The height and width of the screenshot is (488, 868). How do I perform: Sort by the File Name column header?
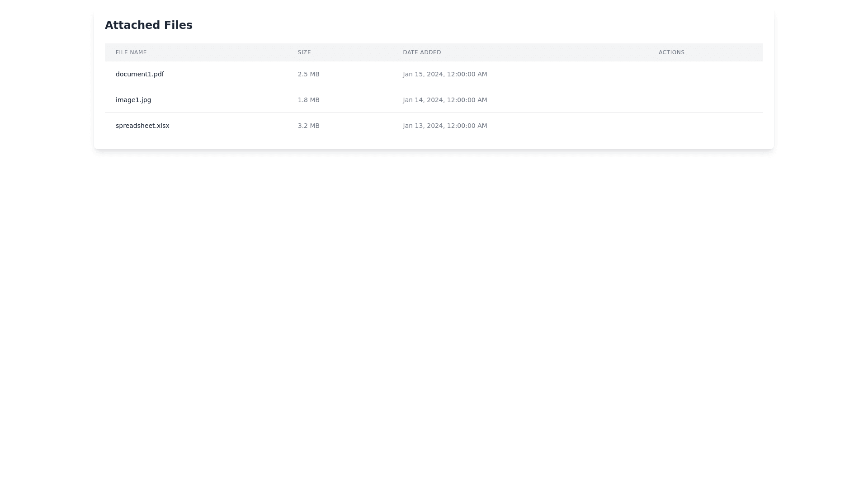131,52
